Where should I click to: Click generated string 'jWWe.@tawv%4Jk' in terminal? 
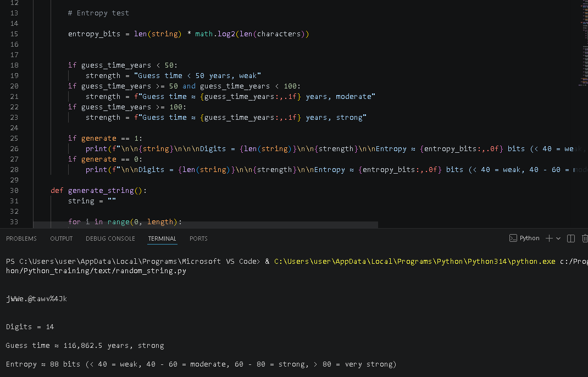(36, 299)
